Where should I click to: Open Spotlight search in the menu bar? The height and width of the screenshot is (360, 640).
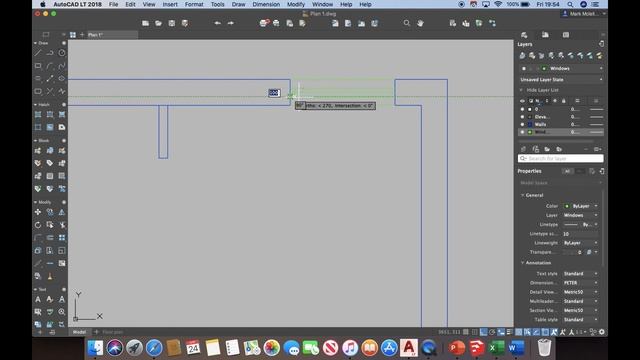[570, 4]
